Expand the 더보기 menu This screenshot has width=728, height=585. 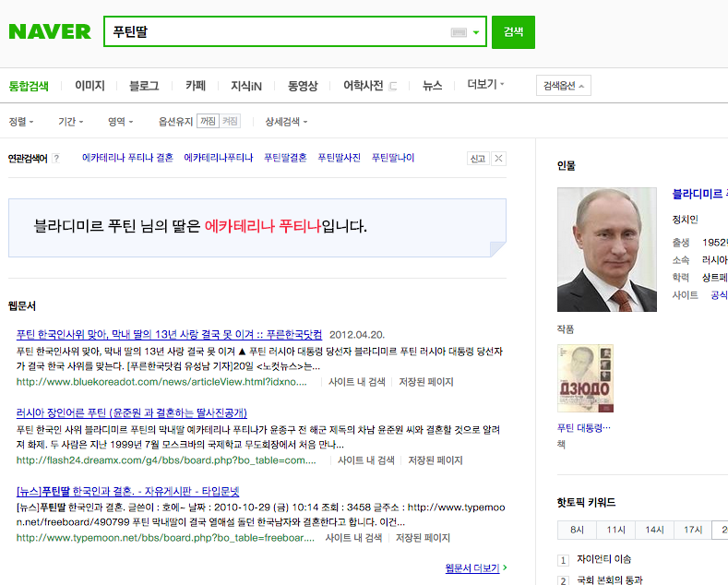pyautogui.click(x=485, y=85)
